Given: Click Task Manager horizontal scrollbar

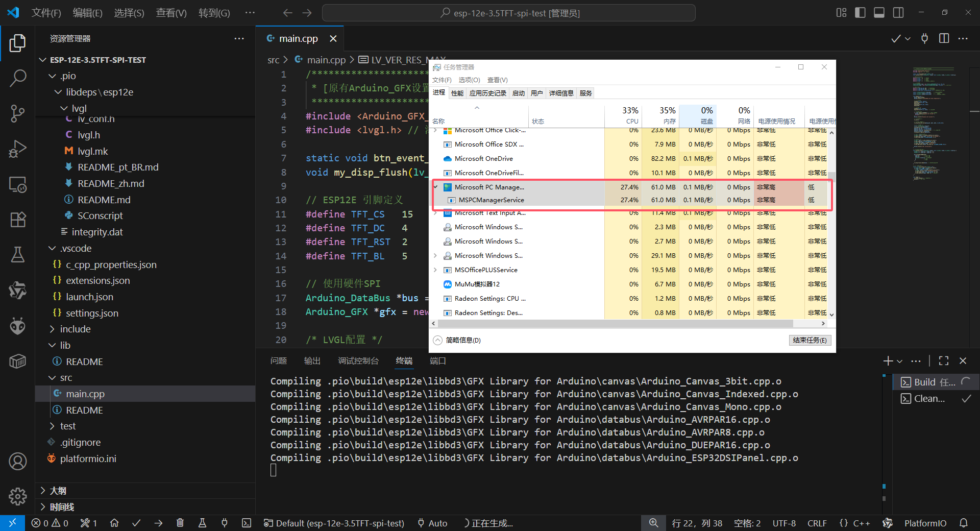Looking at the screenshot, I should [x=616, y=323].
